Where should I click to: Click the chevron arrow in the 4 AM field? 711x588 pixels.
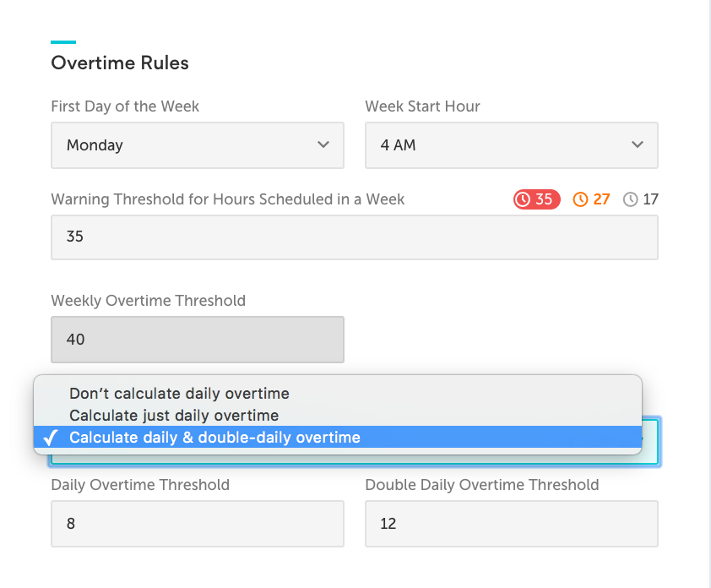tap(638, 144)
